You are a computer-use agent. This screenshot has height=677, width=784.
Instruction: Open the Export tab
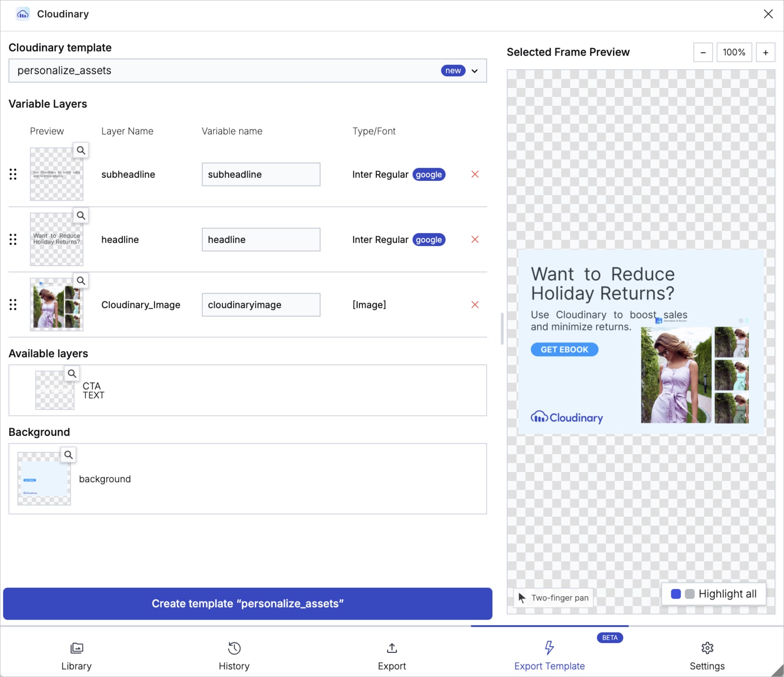pyautogui.click(x=392, y=656)
